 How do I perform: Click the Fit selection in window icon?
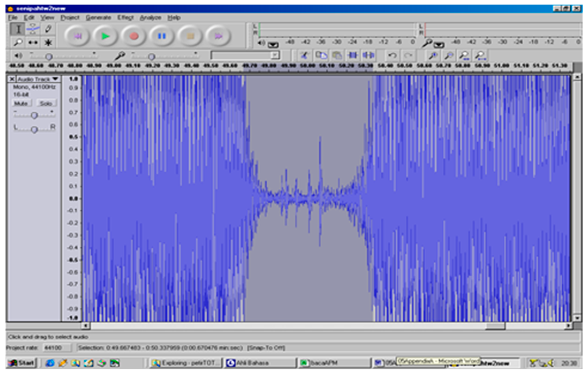coord(464,55)
